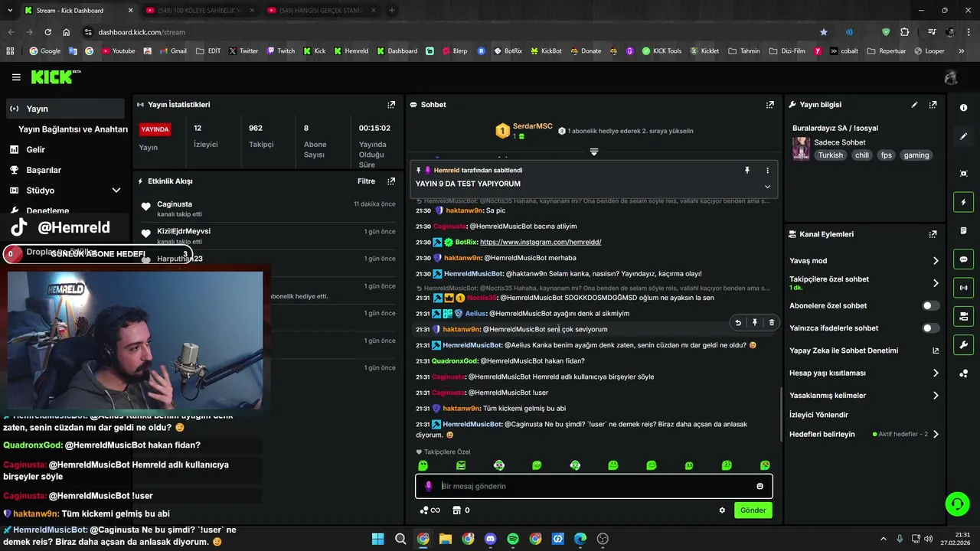Open the info icon in right sidebar
Viewport: 980px width, 551px height.
coord(963,108)
